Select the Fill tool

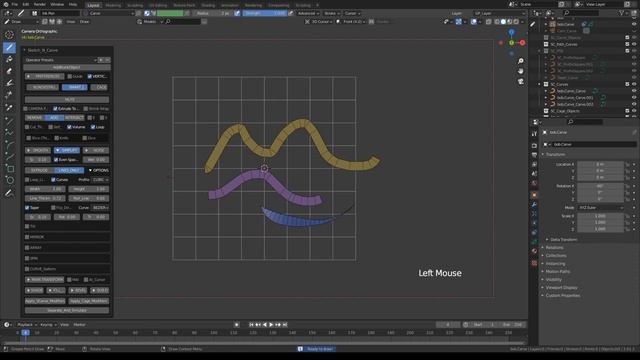point(9,60)
